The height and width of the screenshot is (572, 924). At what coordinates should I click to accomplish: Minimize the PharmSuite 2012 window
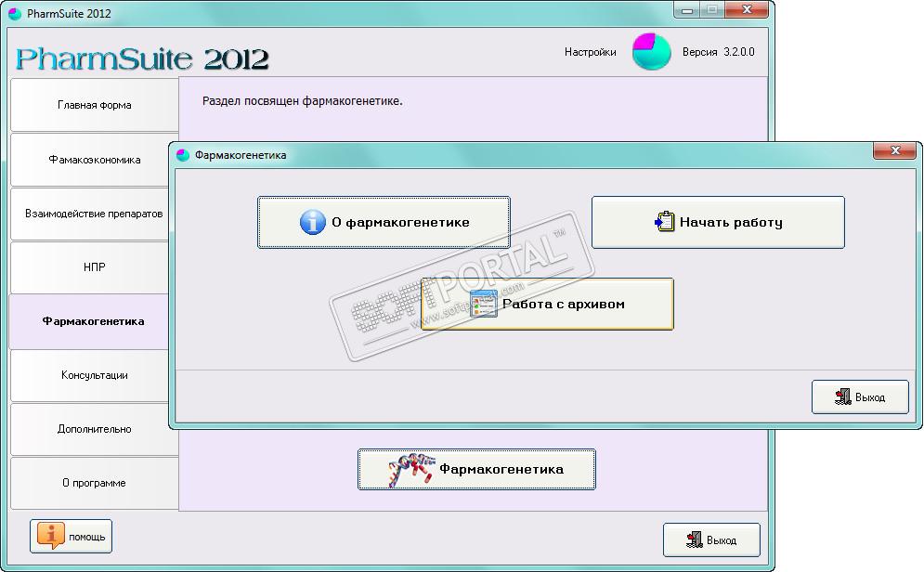tap(686, 9)
